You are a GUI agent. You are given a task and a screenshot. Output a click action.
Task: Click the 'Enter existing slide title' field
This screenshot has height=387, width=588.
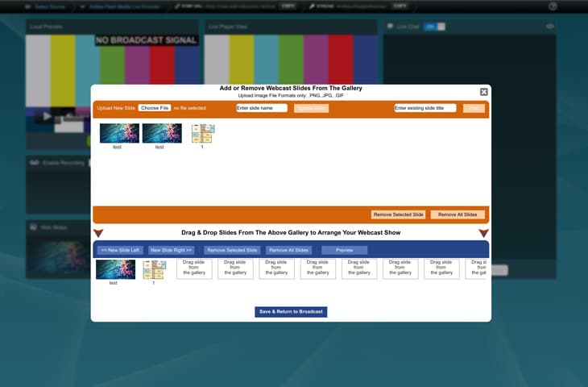point(425,108)
